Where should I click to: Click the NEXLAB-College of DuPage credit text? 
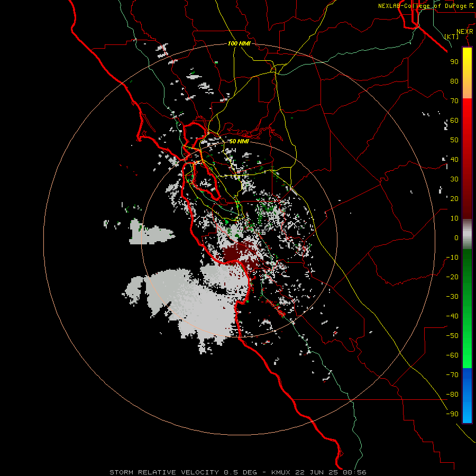coord(425,6)
